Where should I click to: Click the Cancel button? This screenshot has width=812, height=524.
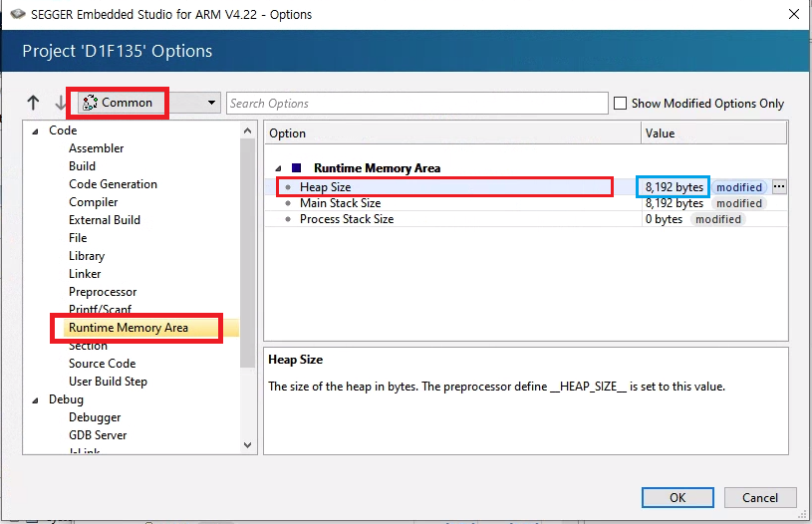point(760,497)
